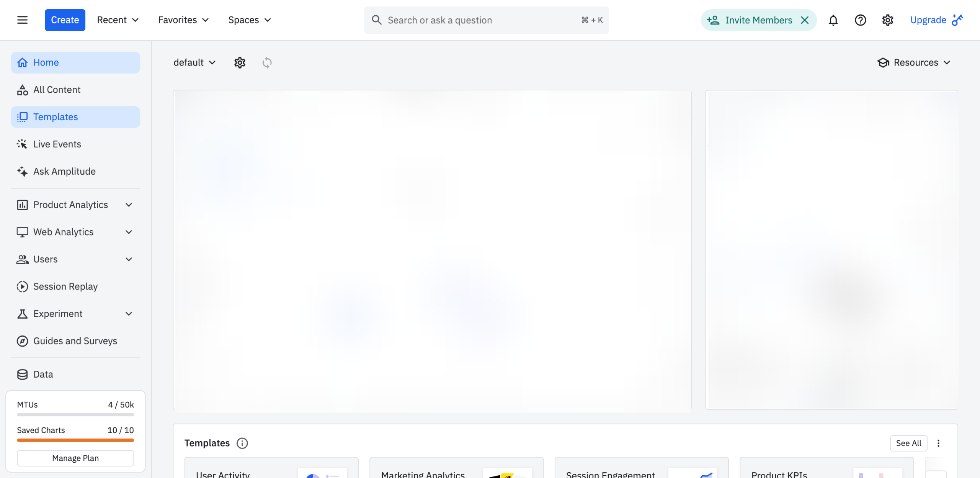Image resolution: width=980 pixels, height=478 pixels.
Task: Open the default space dropdown
Action: pos(194,62)
